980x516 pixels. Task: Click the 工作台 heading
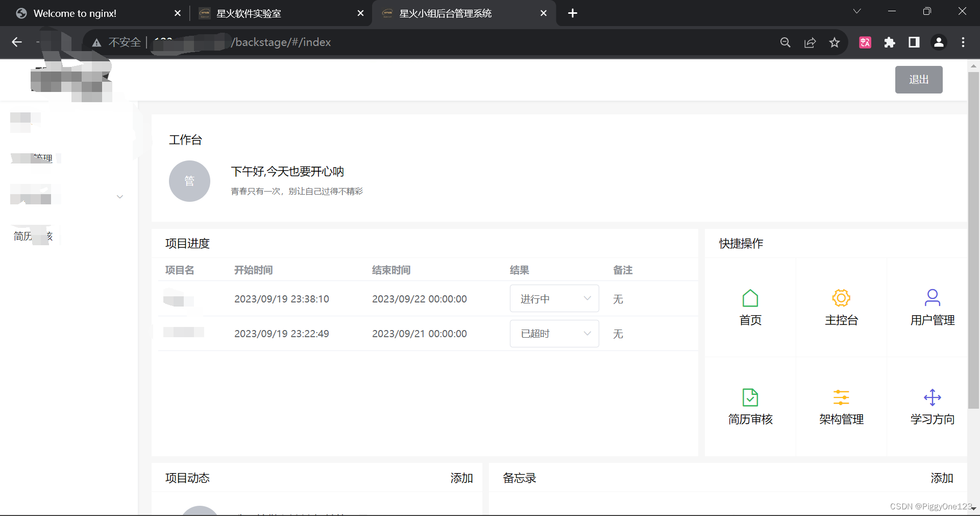(185, 140)
